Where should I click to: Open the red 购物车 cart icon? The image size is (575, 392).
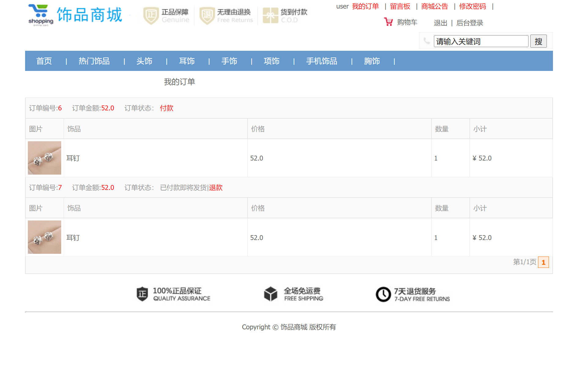pos(388,22)
